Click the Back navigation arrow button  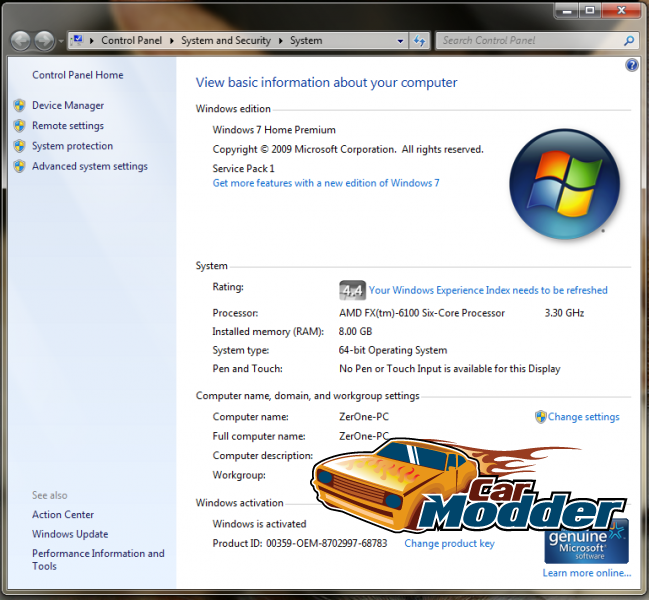(x=20, y=41)
